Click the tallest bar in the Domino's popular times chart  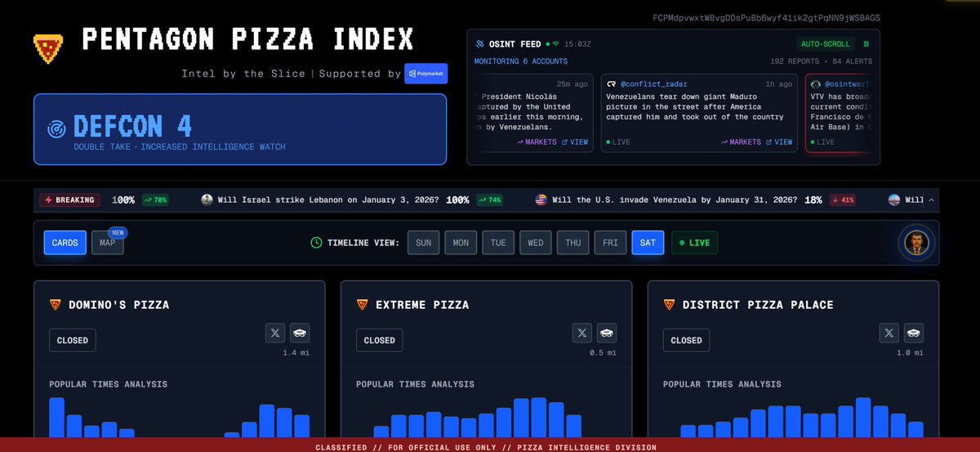(x=56, y=418)
